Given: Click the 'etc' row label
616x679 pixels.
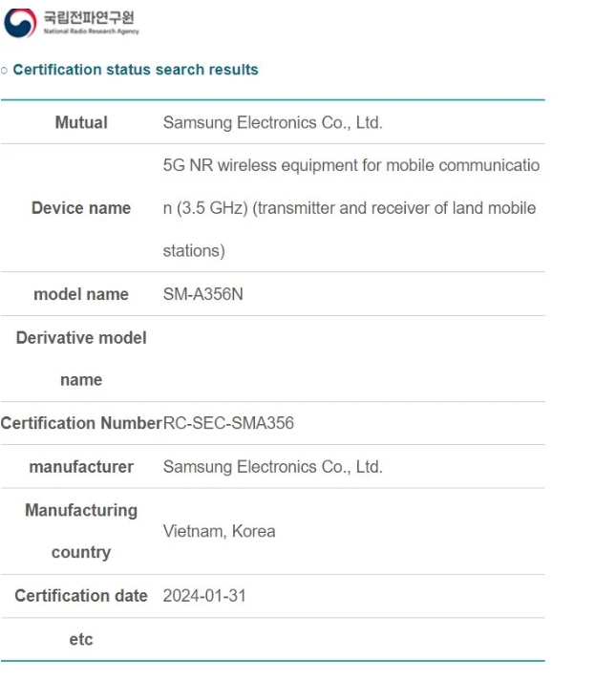Looking at the screenshot, I should (x=81, y=640).
